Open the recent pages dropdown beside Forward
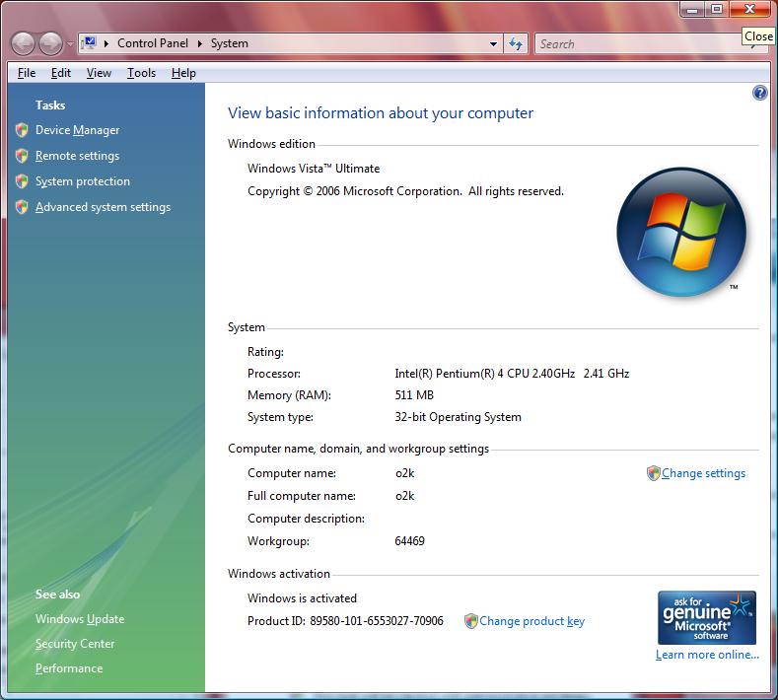 (x=70, y=44)
